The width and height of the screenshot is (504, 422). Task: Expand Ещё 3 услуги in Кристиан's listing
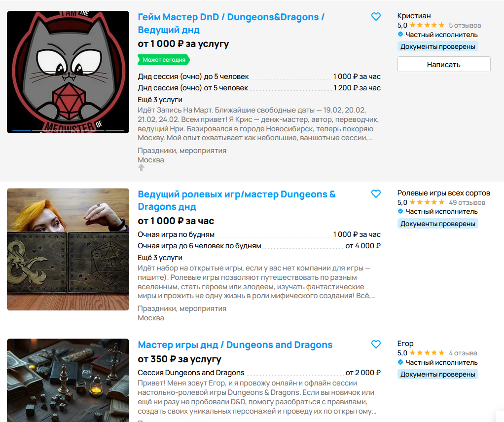coord(160,100)
